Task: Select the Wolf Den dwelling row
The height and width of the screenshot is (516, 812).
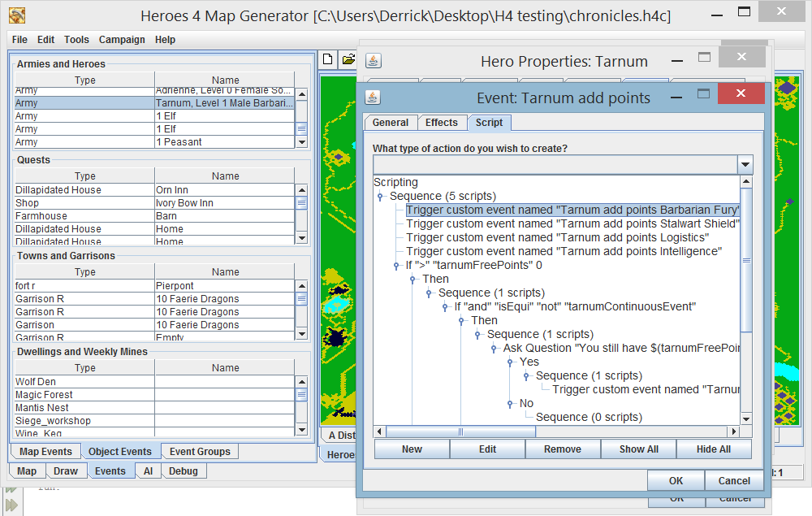Action: pyautogui.click(x=154, y=382)
